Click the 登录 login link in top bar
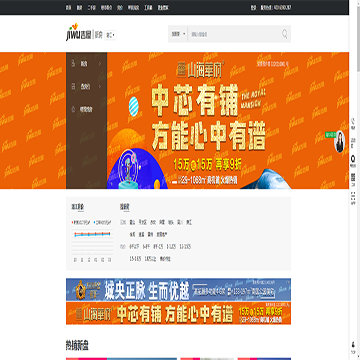Image resolution: width=360 pixels, height=360 pixels. click(x=253, y=7)
